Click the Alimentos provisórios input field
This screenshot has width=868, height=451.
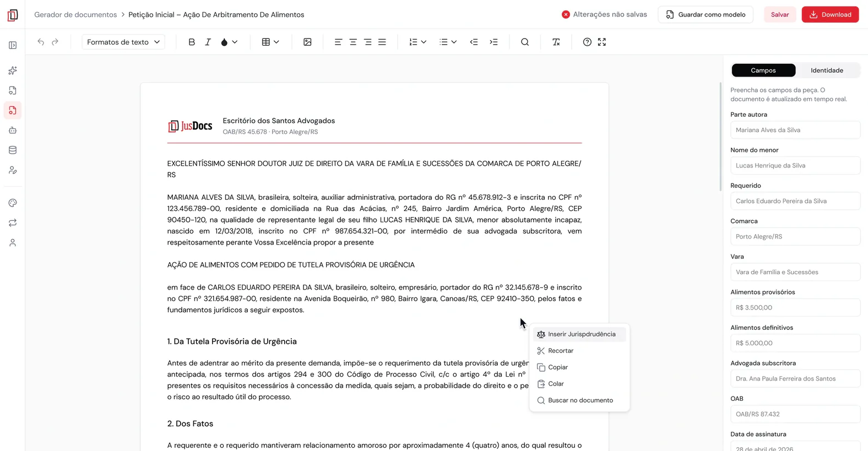(795, 307)
